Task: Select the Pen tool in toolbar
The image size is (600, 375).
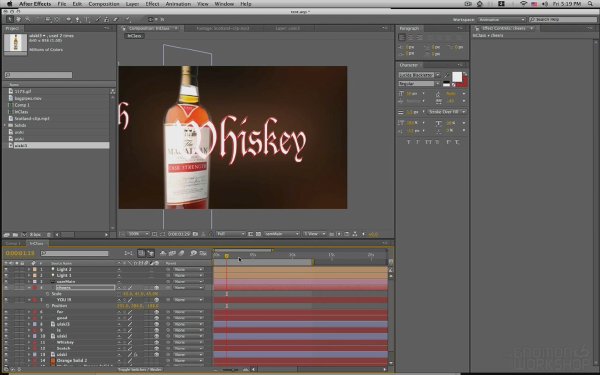Action: 77,19
